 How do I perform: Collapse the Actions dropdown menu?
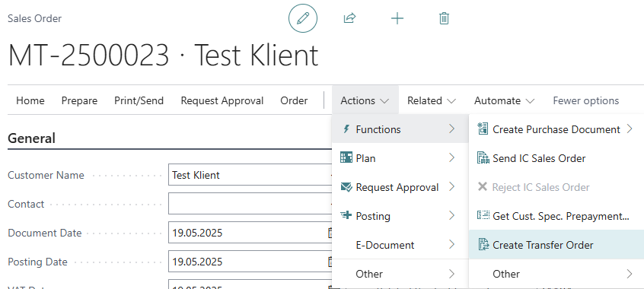pyautogui.click(x=365, y=100)
